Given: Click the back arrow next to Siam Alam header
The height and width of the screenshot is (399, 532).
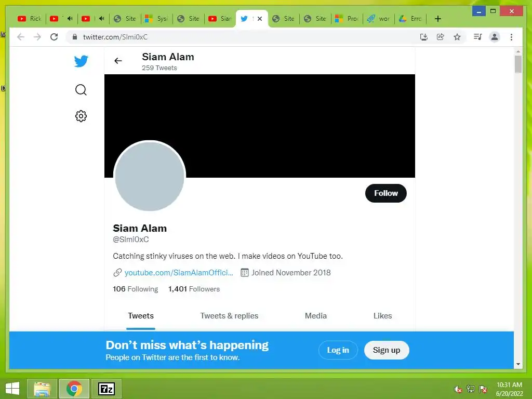Looking at the screenshot, I should pyautogui.click(x=118, y=61).
